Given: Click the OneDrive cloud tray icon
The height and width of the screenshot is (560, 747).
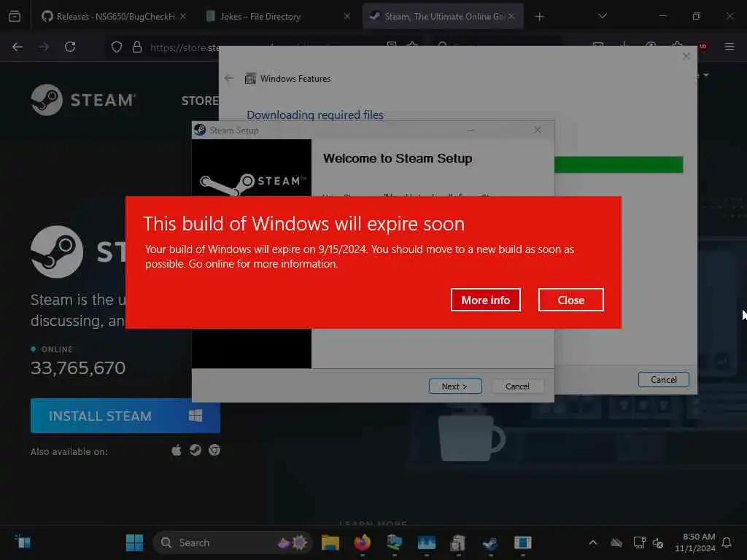Looking at the screenshot, I should (616, 542).
